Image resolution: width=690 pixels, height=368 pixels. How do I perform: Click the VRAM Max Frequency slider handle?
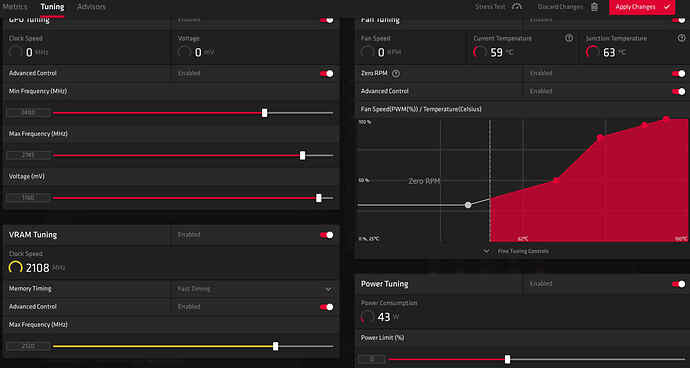[275, 346]
